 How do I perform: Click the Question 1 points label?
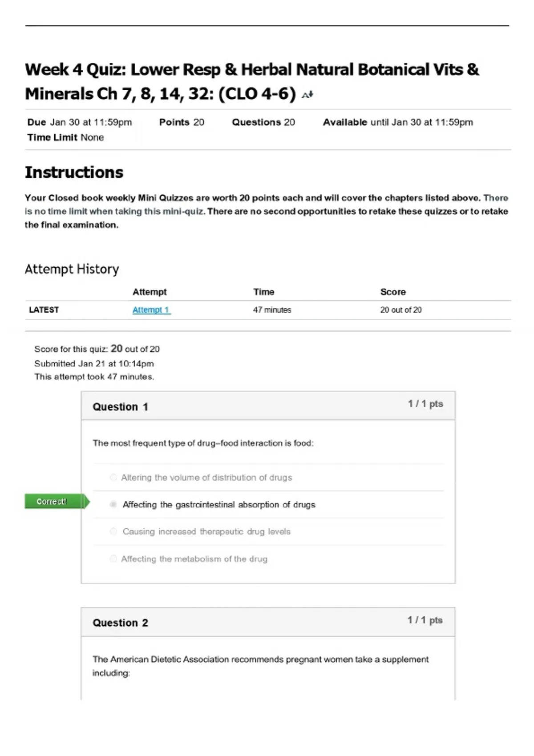pos(425,404)
